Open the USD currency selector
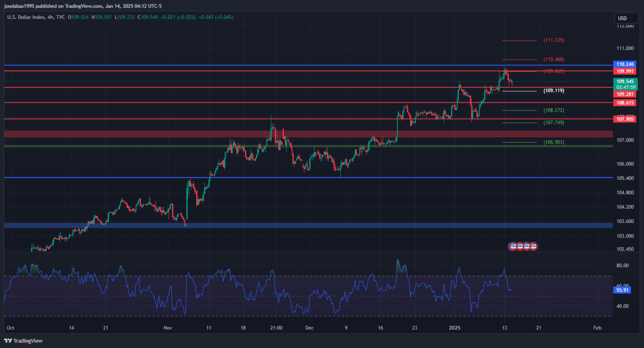 pos(622,18)
